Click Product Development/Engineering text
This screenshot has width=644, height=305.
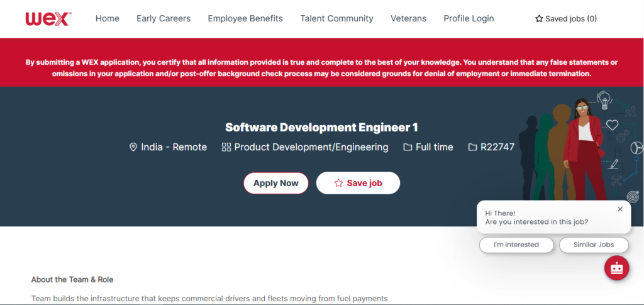click(311, 147)
